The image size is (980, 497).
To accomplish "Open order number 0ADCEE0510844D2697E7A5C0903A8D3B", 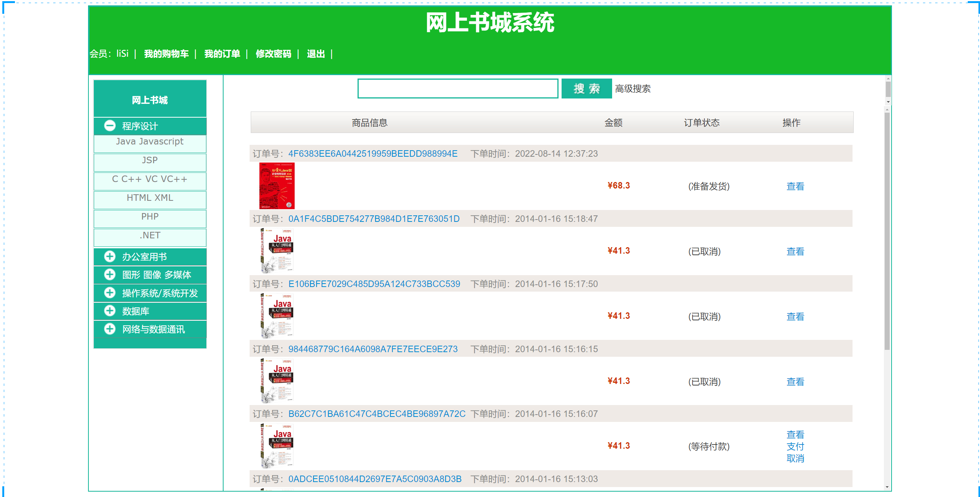I will click(375, 479).
